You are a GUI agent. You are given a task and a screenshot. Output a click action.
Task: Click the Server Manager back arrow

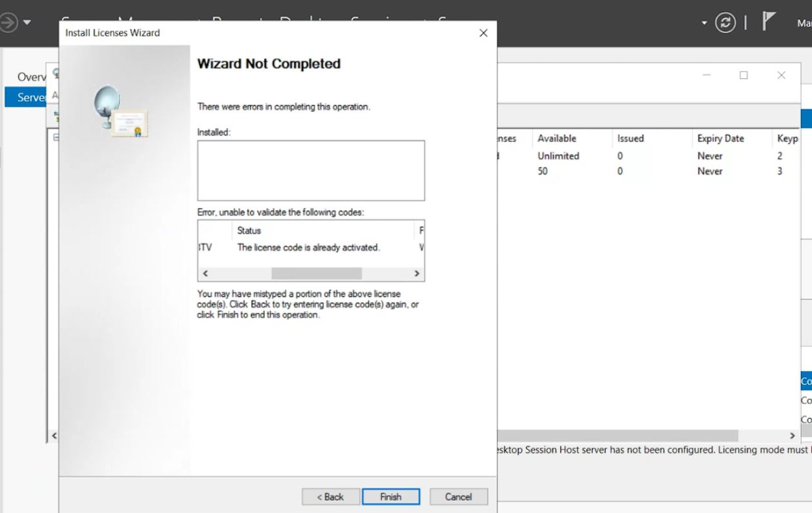tap(8, 23)
